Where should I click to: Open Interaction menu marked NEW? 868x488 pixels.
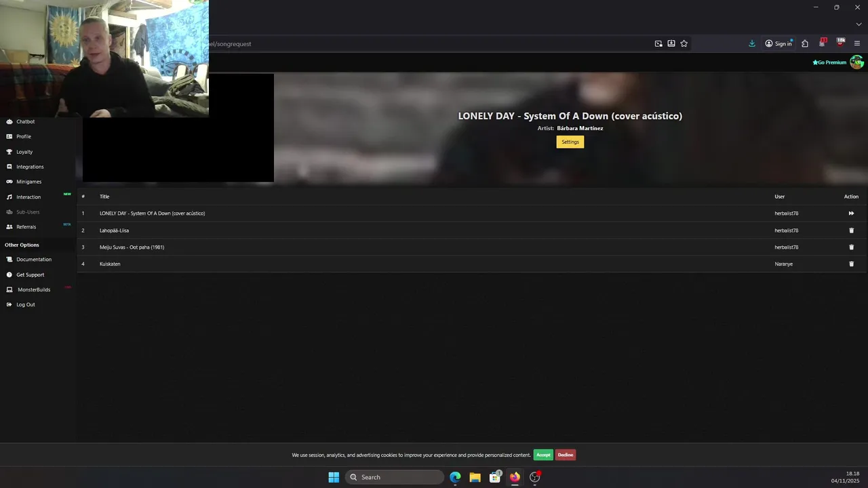(28, 197)
